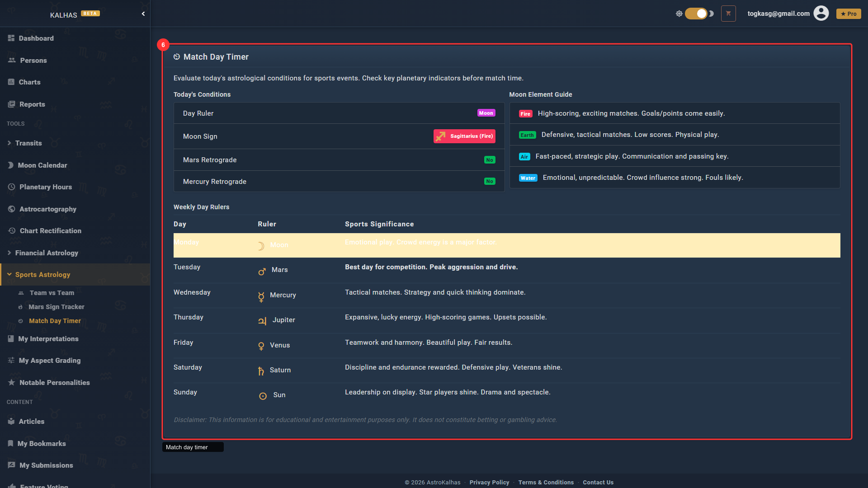This screenshot has width=868, height=488.
Task: Collapse the Sports Astrology section
Action: [x=42, y=275]
